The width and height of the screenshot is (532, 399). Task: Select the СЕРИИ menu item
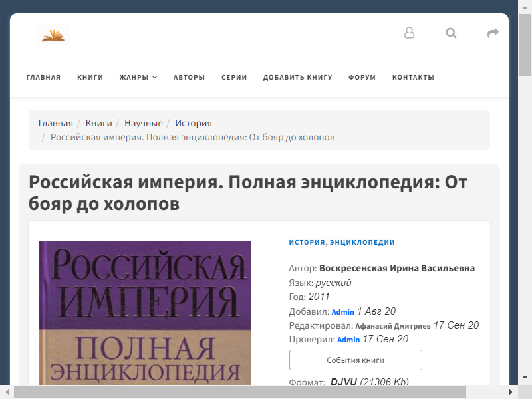[234, 77]
